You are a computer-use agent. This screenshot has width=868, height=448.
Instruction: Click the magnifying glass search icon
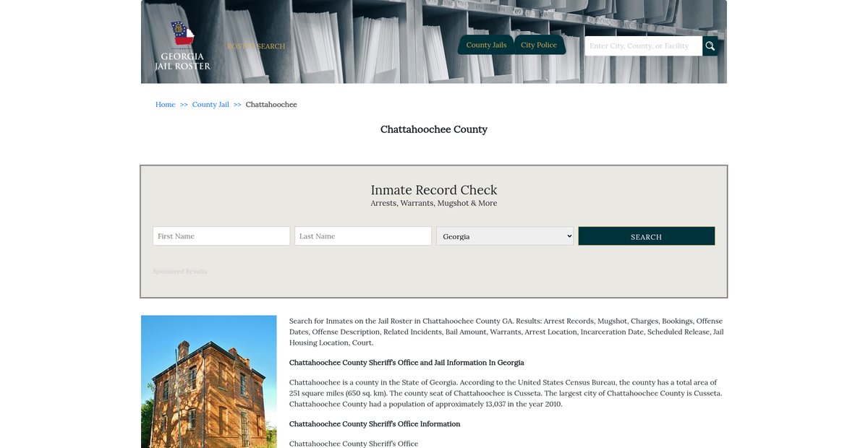point(710,46)
